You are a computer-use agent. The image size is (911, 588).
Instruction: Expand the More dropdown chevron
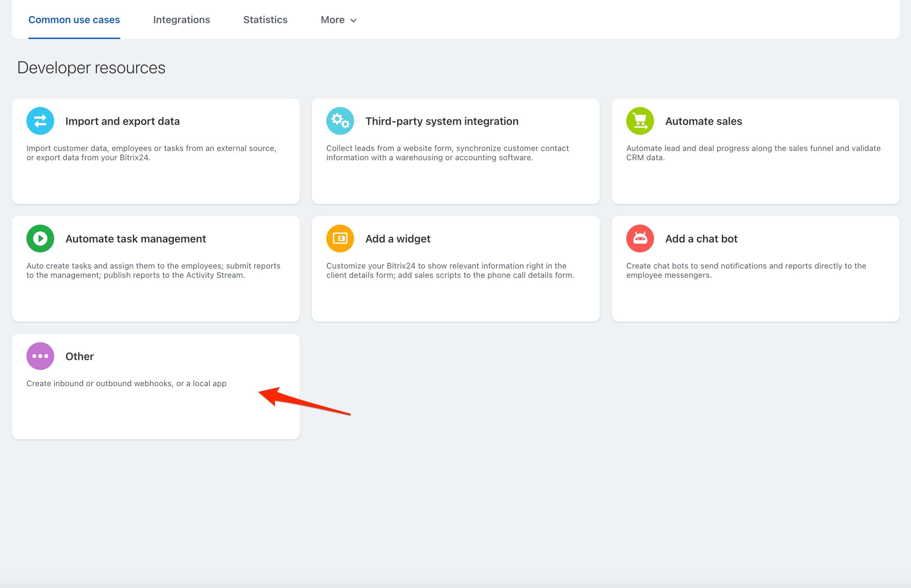tap(353, 20)
